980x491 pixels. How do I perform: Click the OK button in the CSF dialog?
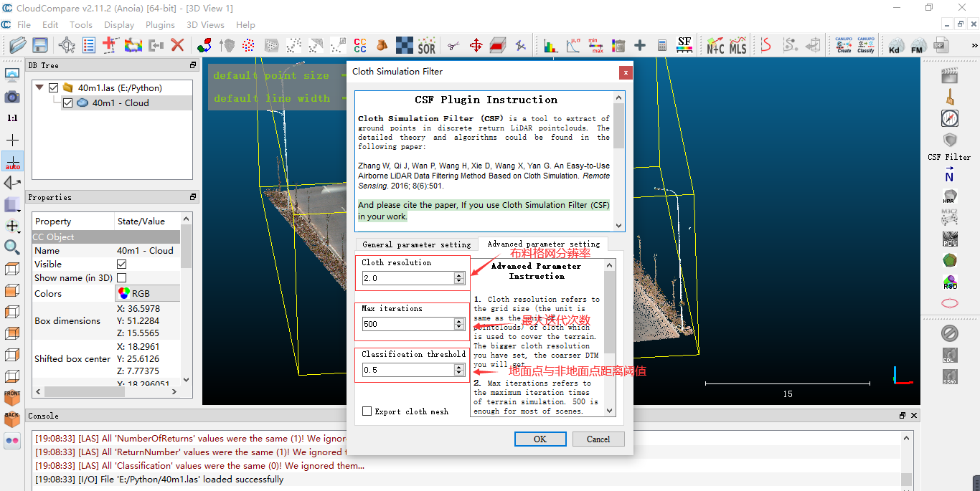[540, 439]
